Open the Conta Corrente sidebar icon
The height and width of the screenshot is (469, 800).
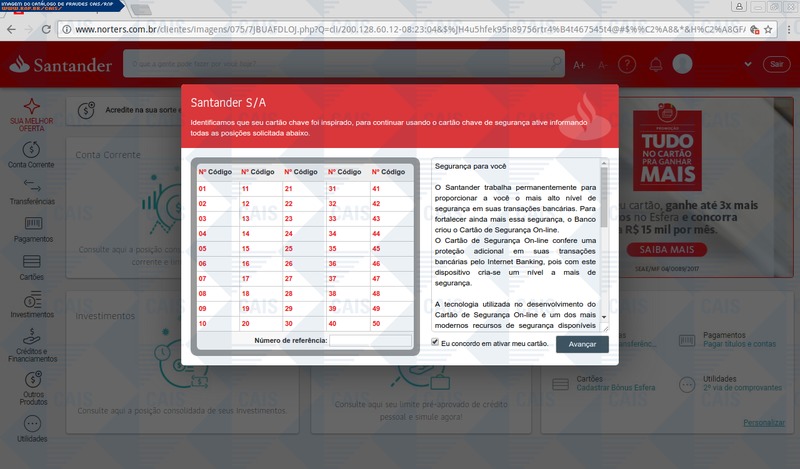coord(31,150)
